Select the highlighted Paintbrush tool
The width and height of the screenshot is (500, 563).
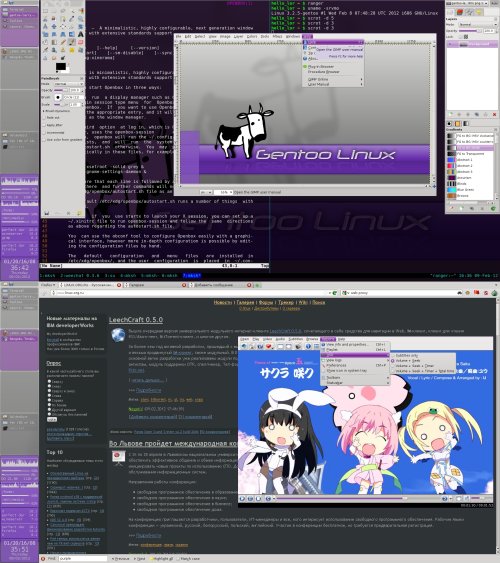tap(72, 42)
